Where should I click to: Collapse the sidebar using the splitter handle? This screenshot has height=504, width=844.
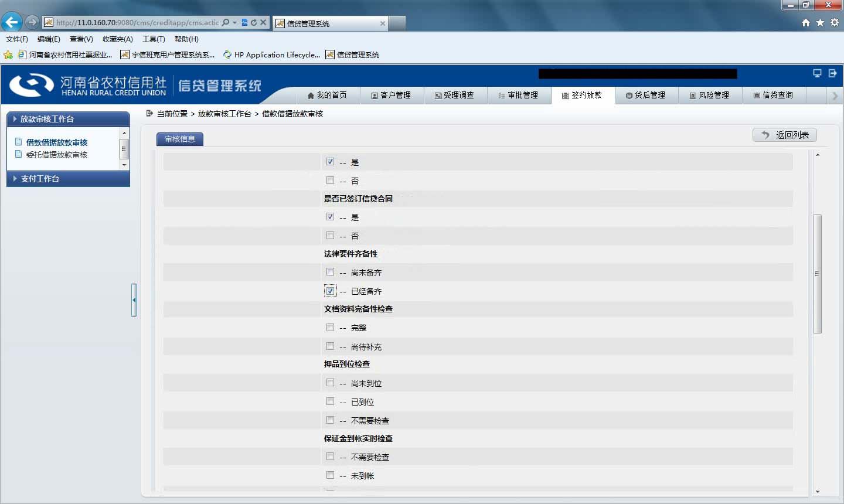tap(134, 300)
